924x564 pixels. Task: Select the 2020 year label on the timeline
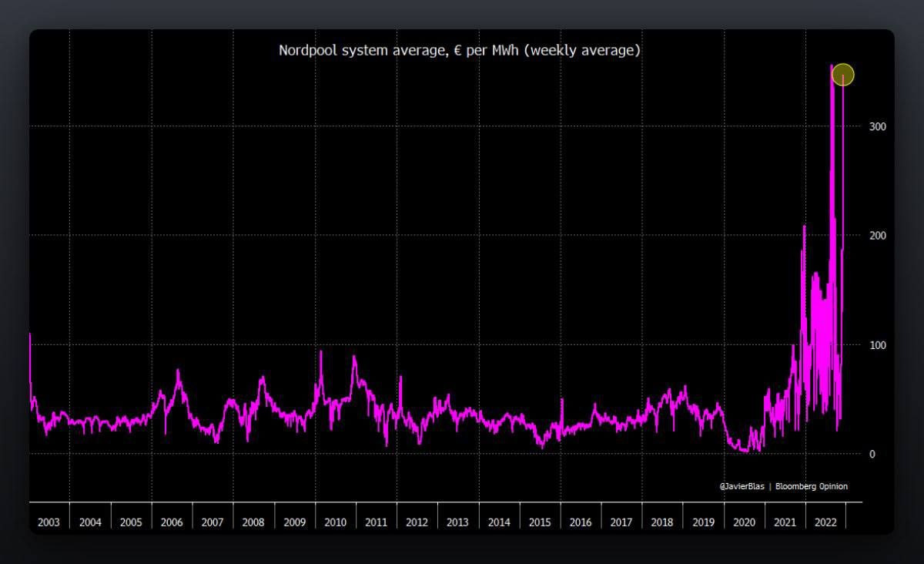tap(744, 522)
